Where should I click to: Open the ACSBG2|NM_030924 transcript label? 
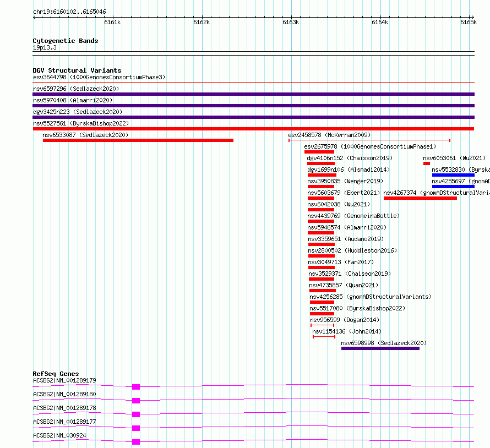click(59, 435)
